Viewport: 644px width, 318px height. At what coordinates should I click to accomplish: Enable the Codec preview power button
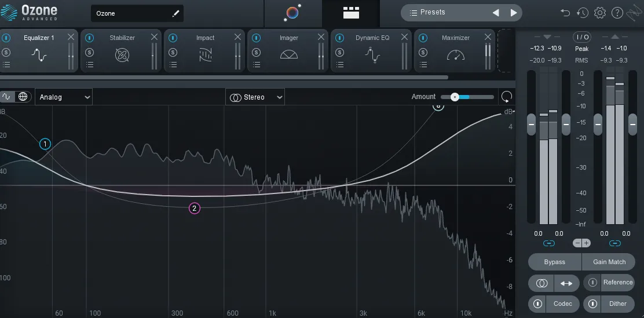click(537, 304)
